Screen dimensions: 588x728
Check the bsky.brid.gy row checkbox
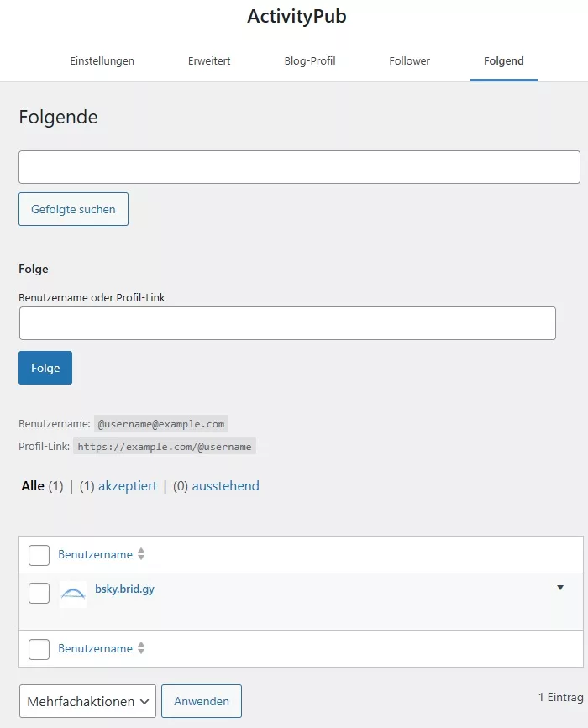click(39, 593)
